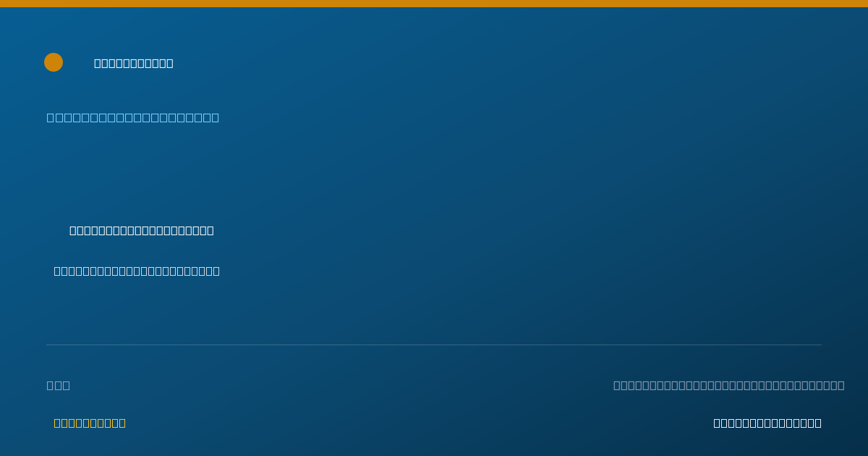Open the header title next to the logo

134,63
